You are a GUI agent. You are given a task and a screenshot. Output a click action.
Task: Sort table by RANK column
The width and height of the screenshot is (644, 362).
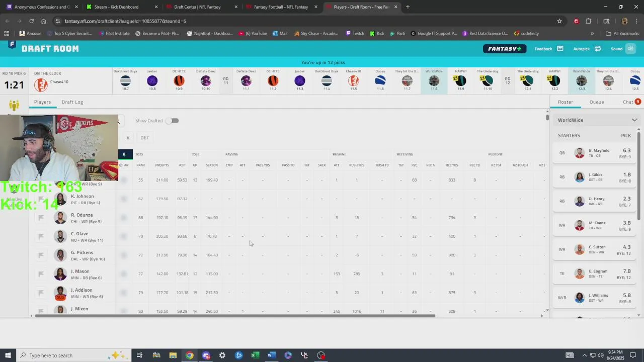(x=140, y=165)
